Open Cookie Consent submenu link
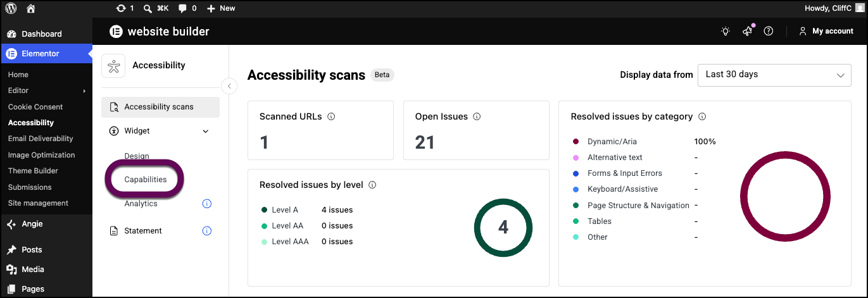Viewport: 868px width, 298px height. (35, 107)
